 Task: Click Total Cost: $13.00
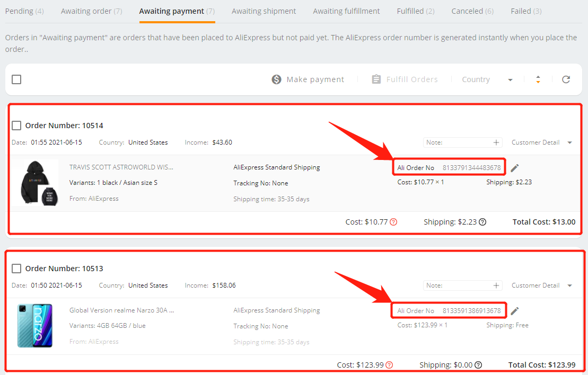click(x=544, y=222)
